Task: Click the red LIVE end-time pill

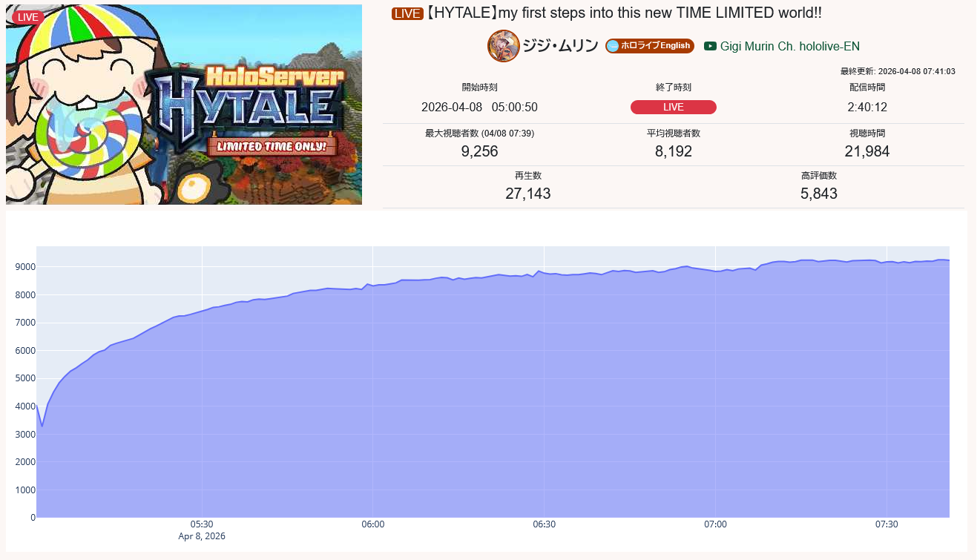Action: tap(674, 107)
